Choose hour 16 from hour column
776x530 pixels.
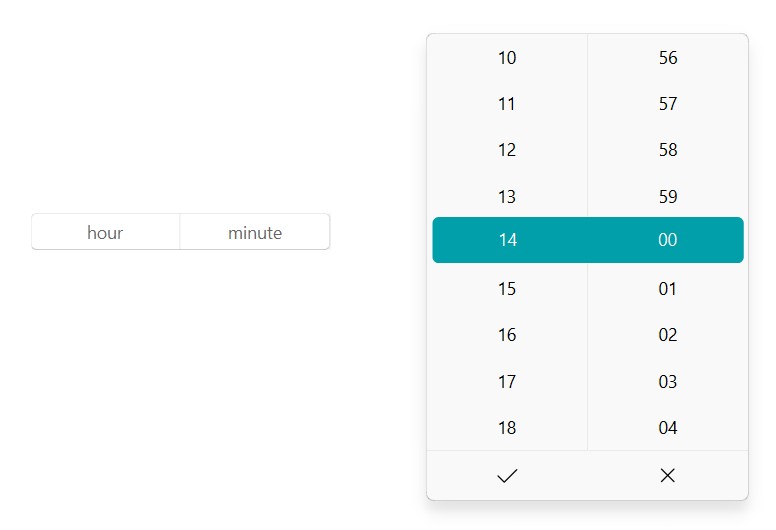click(x=507, y=335)
